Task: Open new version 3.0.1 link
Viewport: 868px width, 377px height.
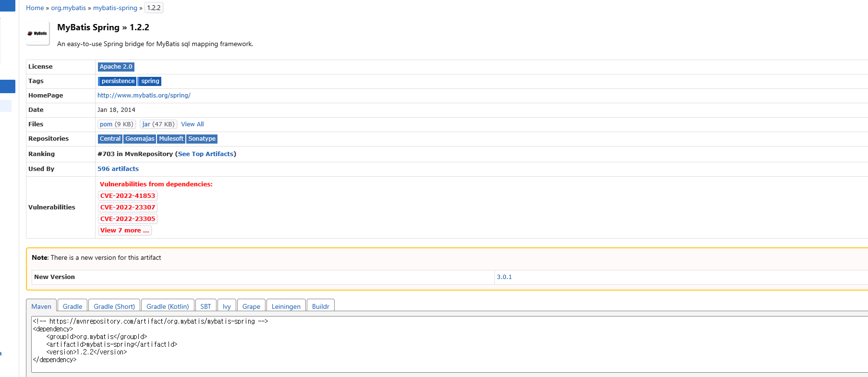Action: point(504,277)
